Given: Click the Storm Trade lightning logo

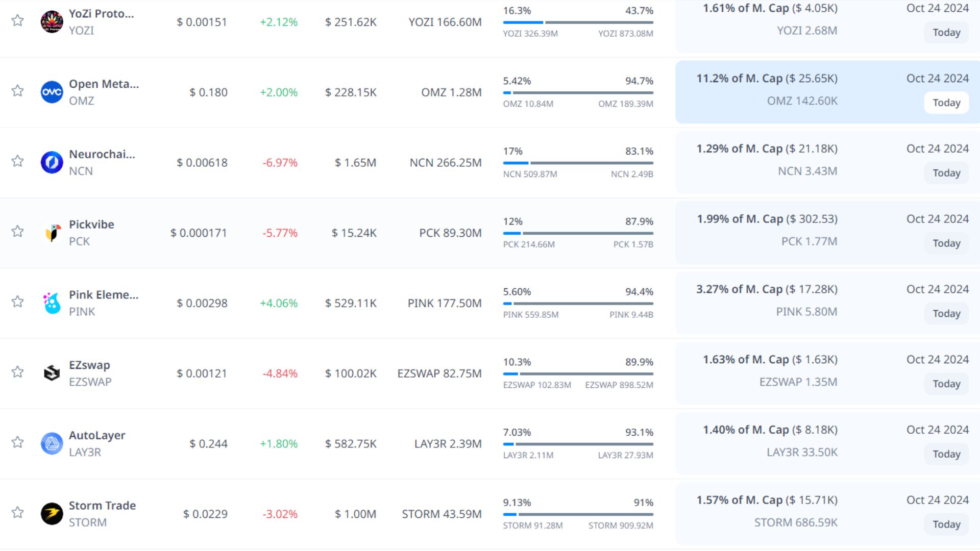Looking at the screenshot, I should pyautogui.click(x=52, y=514).
